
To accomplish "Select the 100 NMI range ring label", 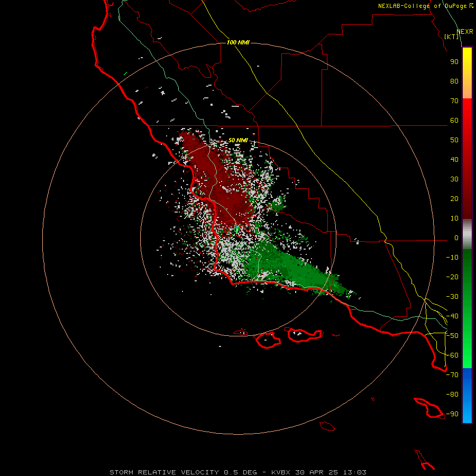I will click(x=238, y=42).
